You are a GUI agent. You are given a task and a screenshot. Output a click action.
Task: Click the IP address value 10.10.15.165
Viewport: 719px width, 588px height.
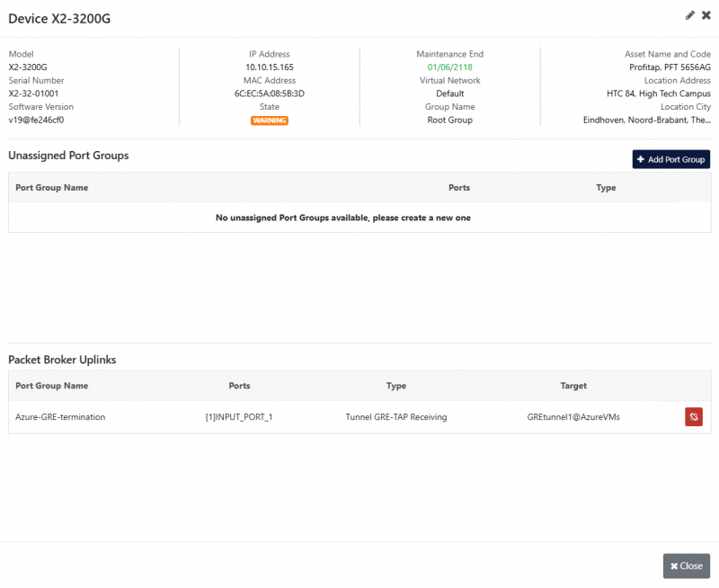[x=270, y=67]
